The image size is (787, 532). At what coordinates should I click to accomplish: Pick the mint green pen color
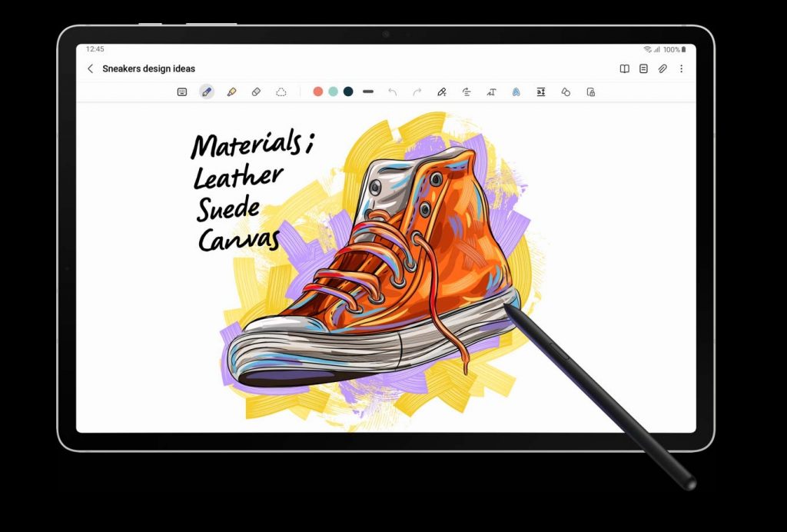click(333, 91)
